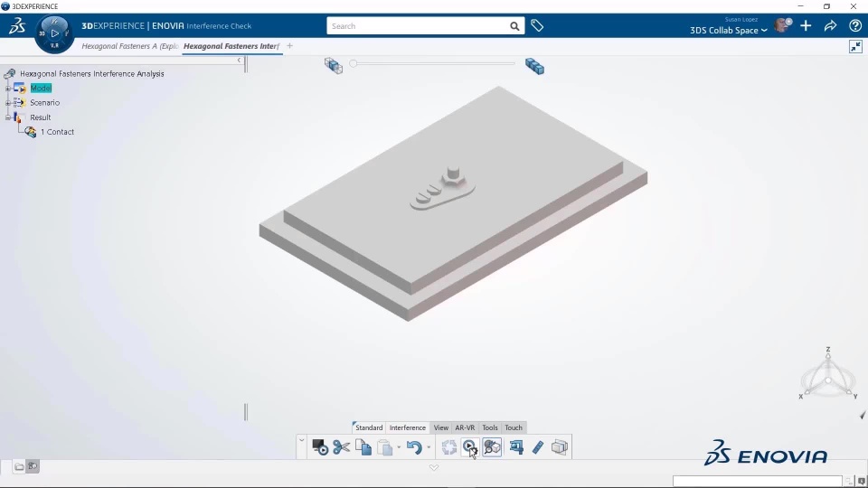The height and width of the screenshot is (488, 868).
Task: Click the Undo arrow icon
Action: point(414,447)
